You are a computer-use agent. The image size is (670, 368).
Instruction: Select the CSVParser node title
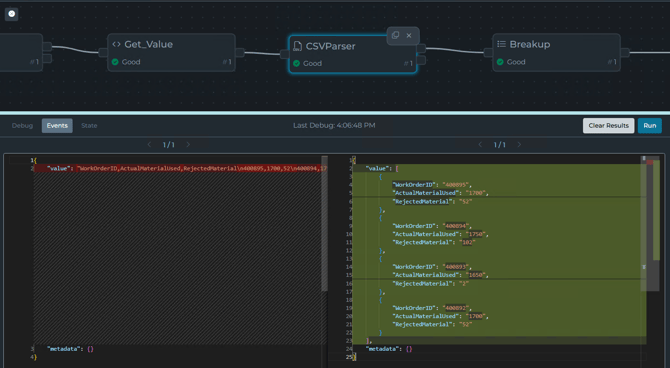[x=330, y=46]
